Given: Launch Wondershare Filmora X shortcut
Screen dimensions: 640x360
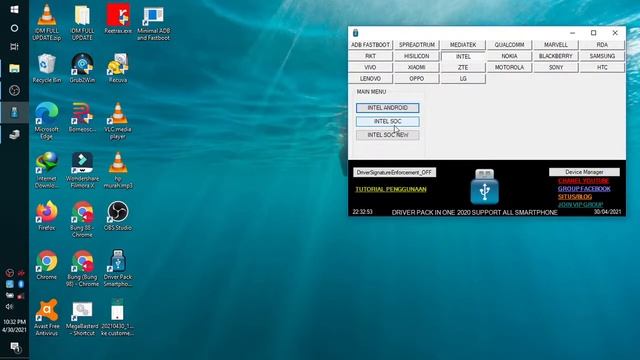Looking at the screenshot, I should click(x=82, y=170).
